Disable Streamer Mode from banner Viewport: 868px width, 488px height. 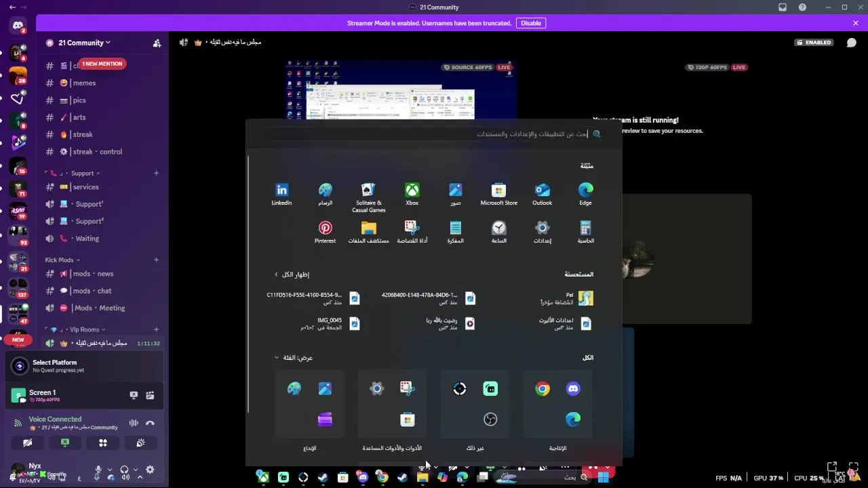coord(531,23)
